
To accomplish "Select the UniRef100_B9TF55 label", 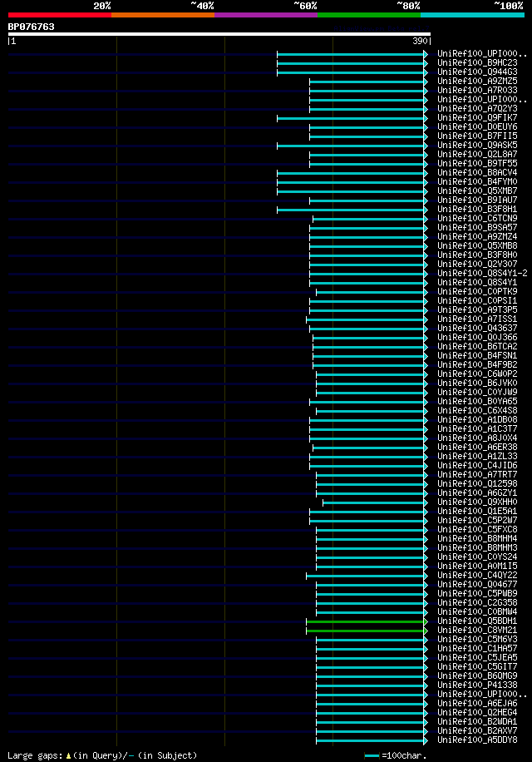I will [477, 164].
